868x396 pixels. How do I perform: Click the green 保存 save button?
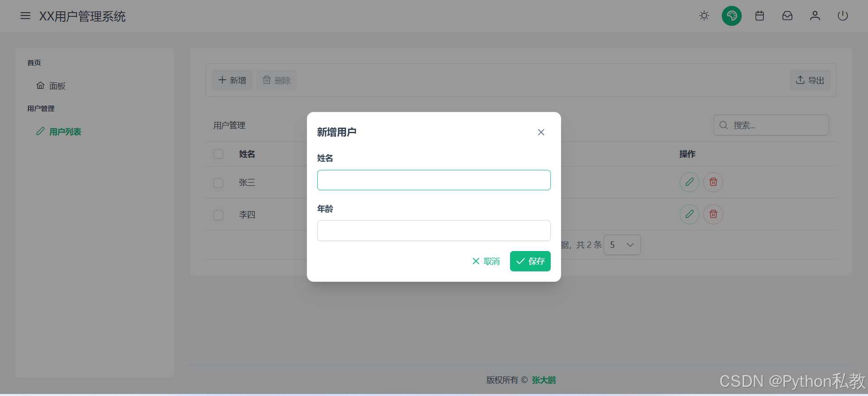[530, 261]
